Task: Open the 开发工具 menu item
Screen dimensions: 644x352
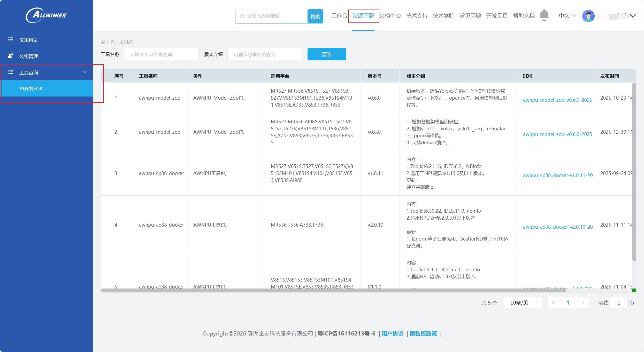Action: (497, 16)
